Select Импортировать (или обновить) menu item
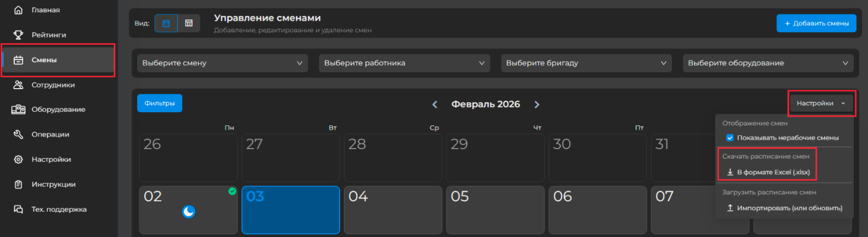 789,208
